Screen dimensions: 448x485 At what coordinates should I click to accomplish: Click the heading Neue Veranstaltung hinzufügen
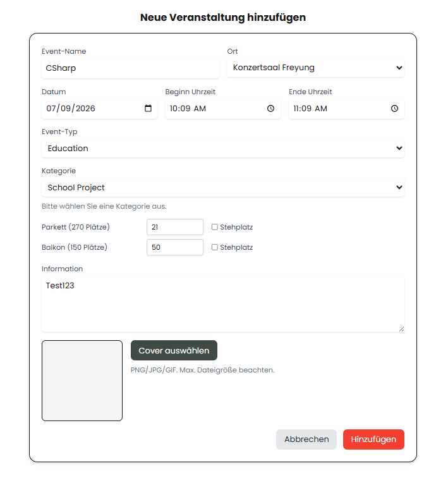tap(223, 17)
